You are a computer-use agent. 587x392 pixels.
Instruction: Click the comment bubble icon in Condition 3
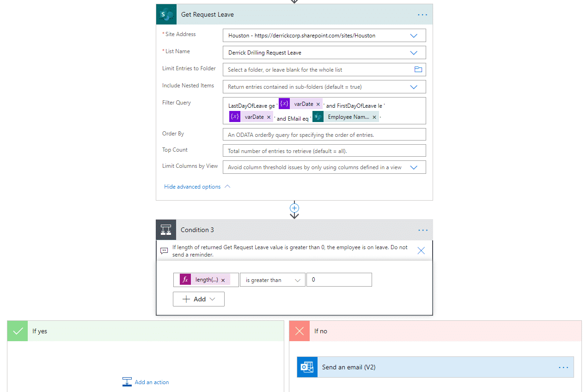164,251
